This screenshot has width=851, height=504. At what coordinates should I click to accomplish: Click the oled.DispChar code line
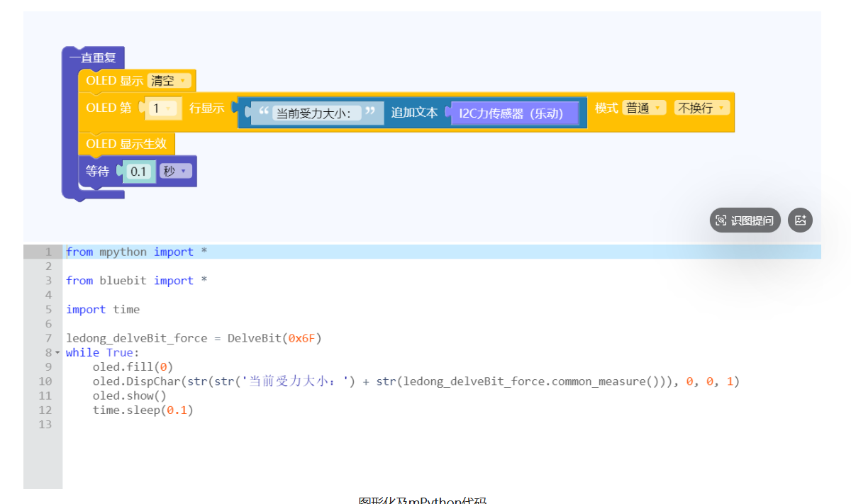[416, 381]
